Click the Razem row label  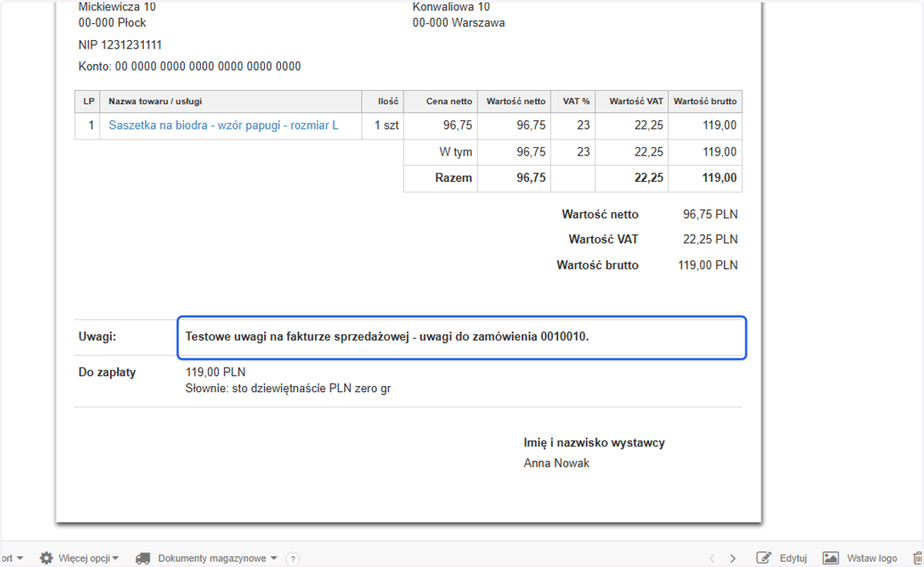[454, 178]
